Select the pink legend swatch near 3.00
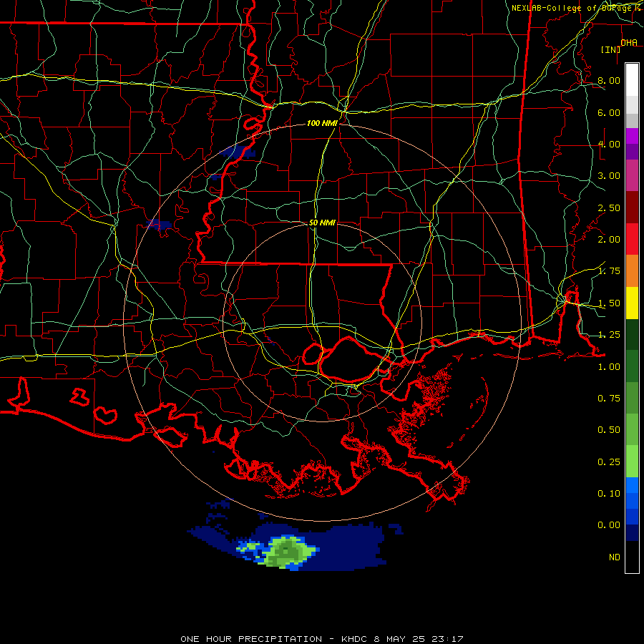The width and height of the screenshot is (644, 644). click(632, 176)
